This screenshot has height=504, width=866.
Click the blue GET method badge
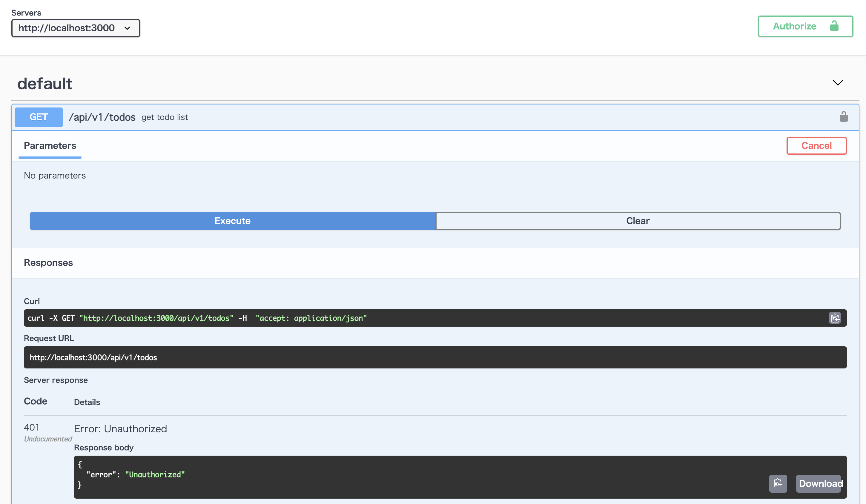(x=39, y=117)
